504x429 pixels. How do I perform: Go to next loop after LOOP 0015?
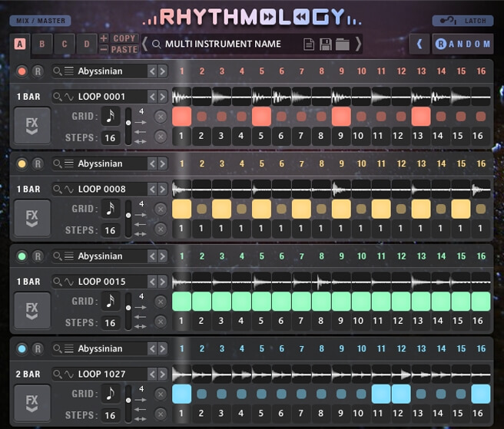tap(163, 282)
